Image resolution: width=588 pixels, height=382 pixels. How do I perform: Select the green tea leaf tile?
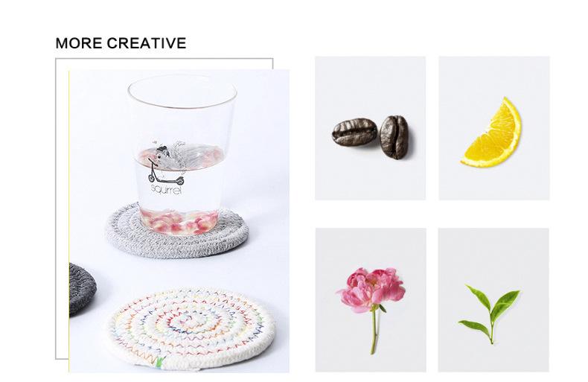coord(493,300)
